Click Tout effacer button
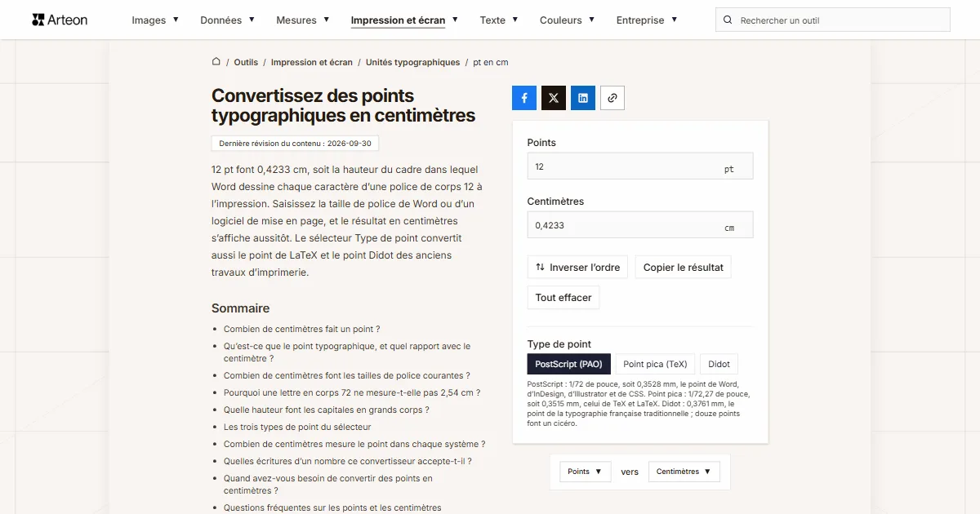 (563, 298)
